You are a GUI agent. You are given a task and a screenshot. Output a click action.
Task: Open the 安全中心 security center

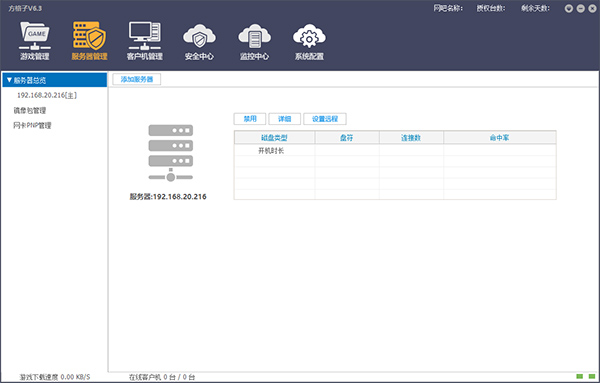[x=199, y=41]
